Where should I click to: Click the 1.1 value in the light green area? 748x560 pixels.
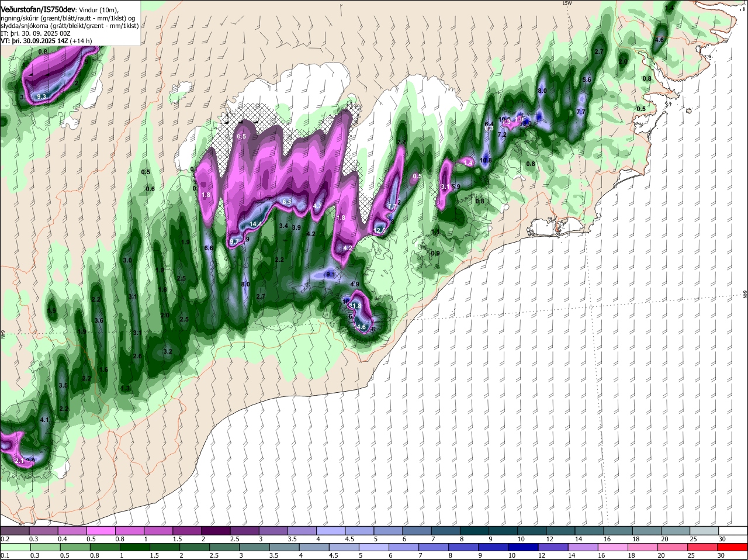click(435, 232)
